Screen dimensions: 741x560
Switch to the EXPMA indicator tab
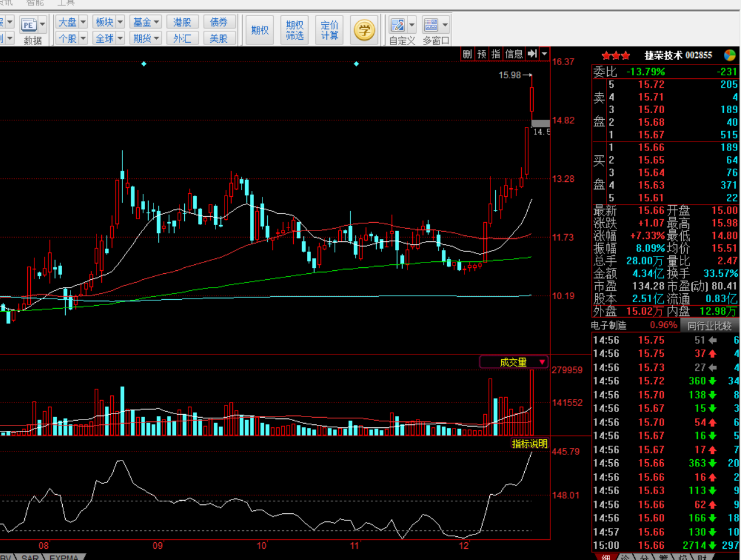pos(64,557)
